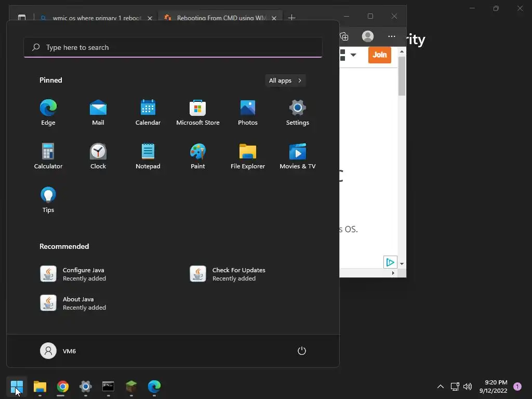The height and width of the screenshot is (399, 532).
Task: Open File Explorer from the pinned apps
Action: [248, 156]
